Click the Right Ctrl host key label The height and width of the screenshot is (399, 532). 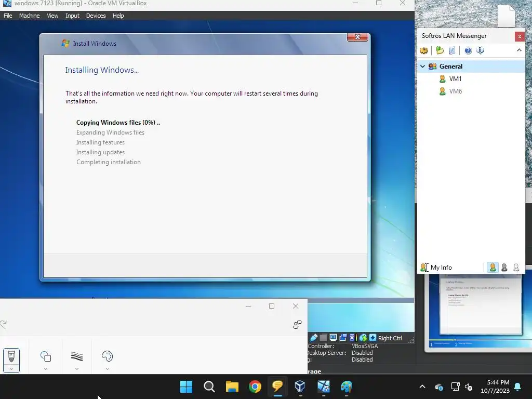click(390, 338)
